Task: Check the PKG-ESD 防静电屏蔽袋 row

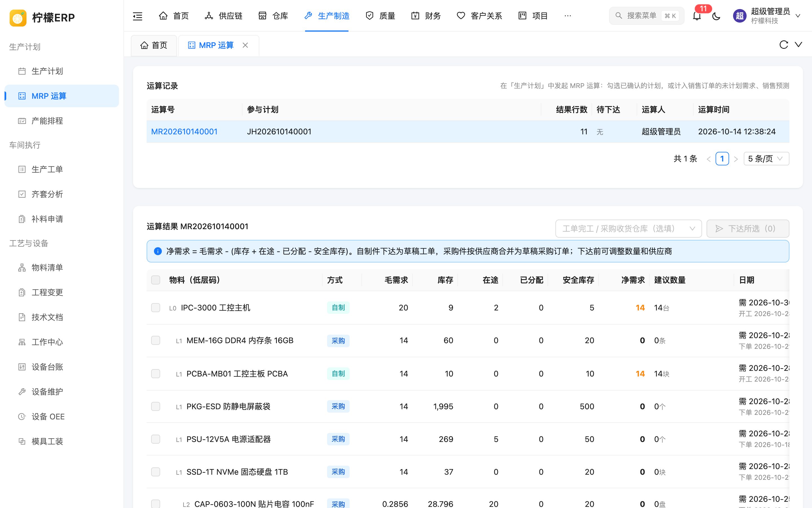Action: point(156,406)
